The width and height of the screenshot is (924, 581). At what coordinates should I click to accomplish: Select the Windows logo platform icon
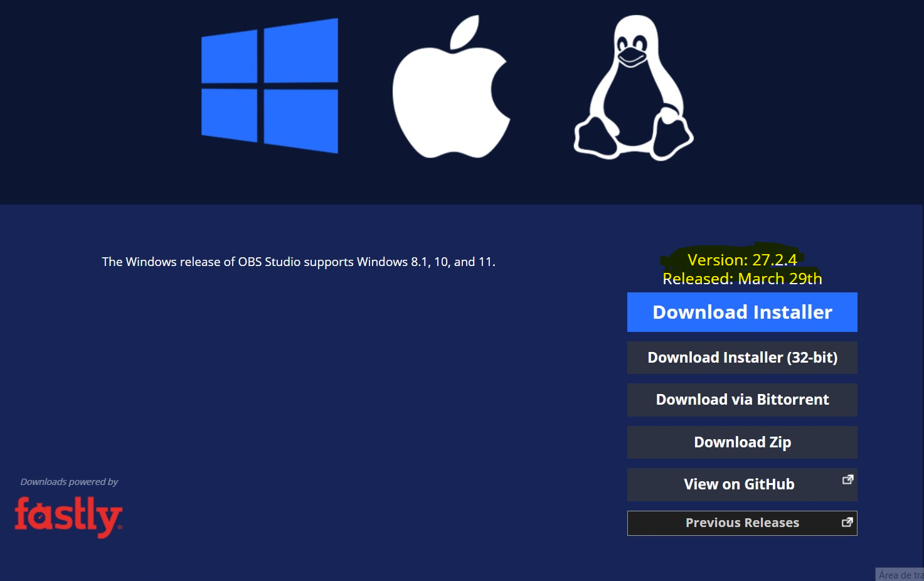click(x=270, y=86)
